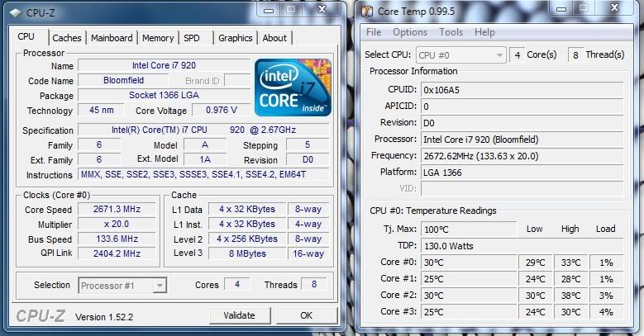Click the CPU-Z title bar diamond icon
This screenshot has width=644, height=336.
coord(16,13)
